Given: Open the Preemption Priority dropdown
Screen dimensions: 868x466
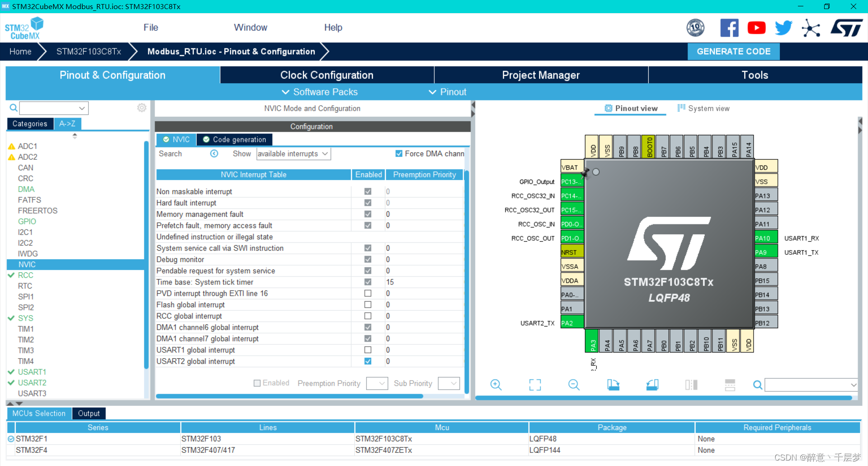Looking at the screenshot, I should [x=377, y=383].
